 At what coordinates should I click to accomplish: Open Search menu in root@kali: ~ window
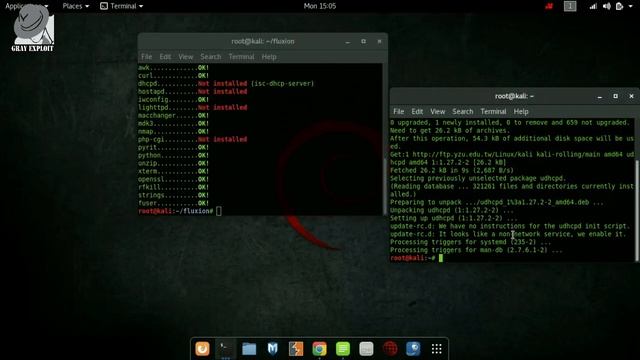pos(462,111)
